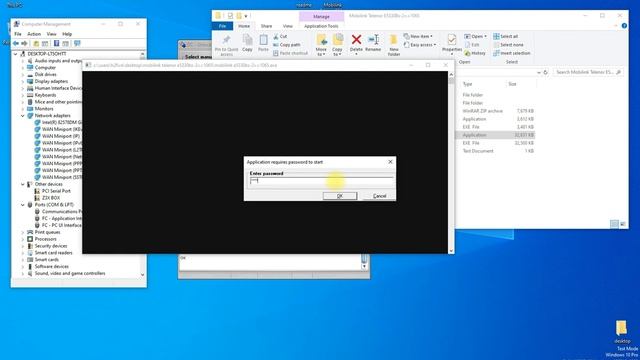Expand the Print queues node
640x360 pixels.
tap(23, 232)
